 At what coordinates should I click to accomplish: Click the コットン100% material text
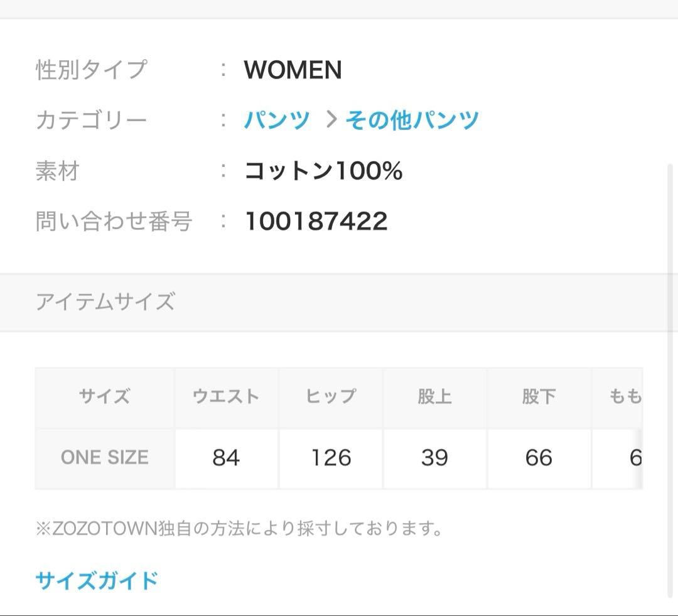coord(323,171)
